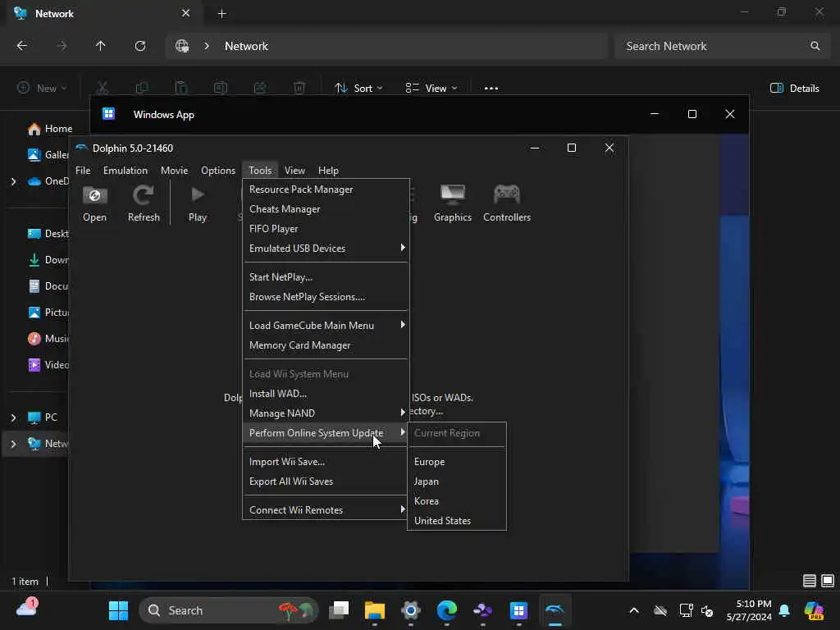Click the search magnifier in Explorer

815,46
